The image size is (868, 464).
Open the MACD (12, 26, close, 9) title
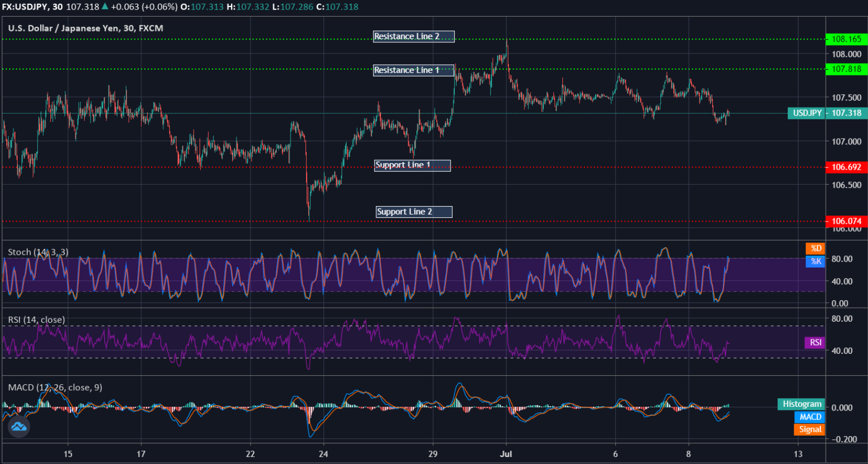[55, 387]
